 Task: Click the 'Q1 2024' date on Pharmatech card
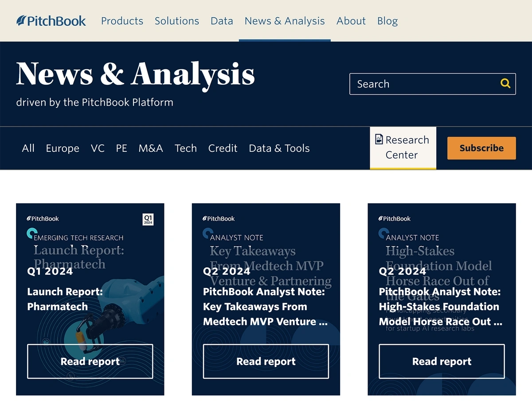(x=50, y=271)
